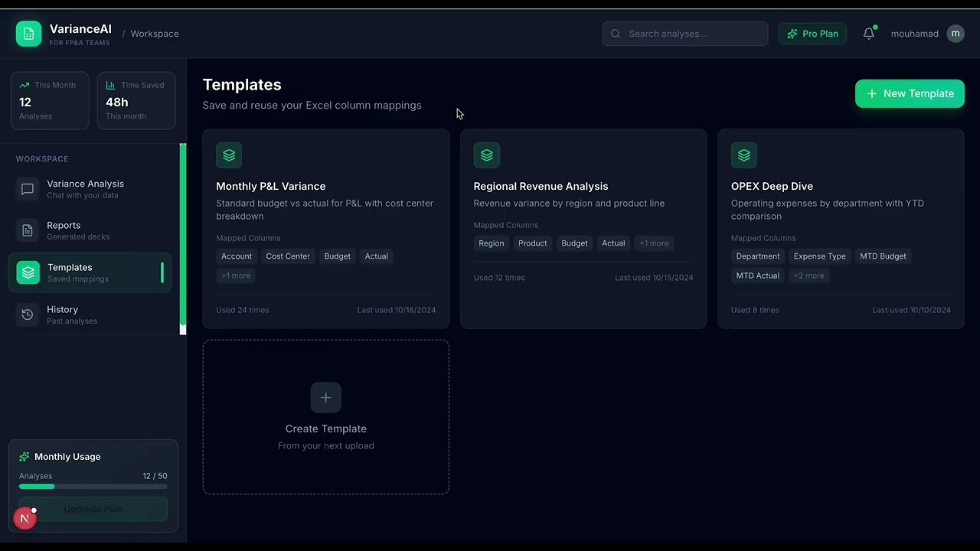Open Variance Analysis in the sidebar
Screen dimensions: 980x551
(90, 189)
